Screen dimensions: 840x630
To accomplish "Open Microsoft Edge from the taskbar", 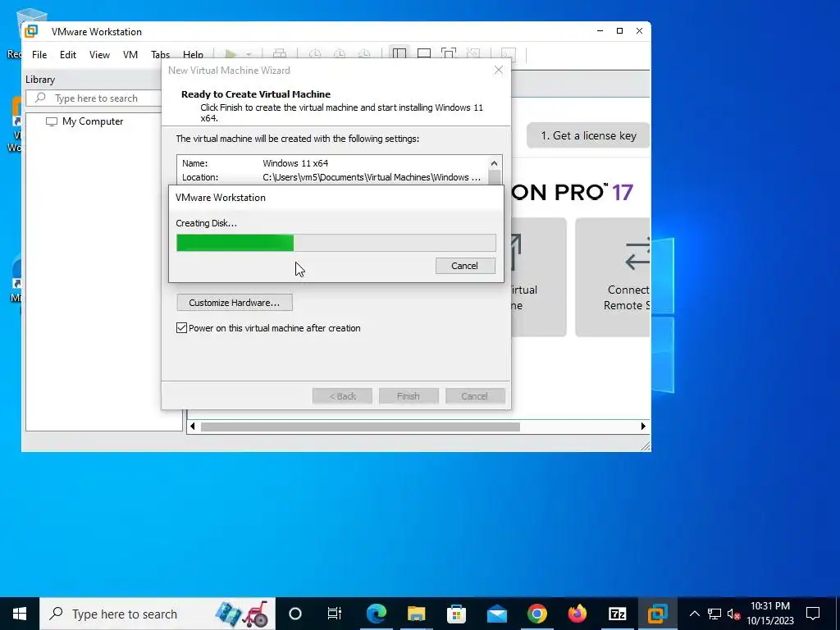I will point(376,614).
